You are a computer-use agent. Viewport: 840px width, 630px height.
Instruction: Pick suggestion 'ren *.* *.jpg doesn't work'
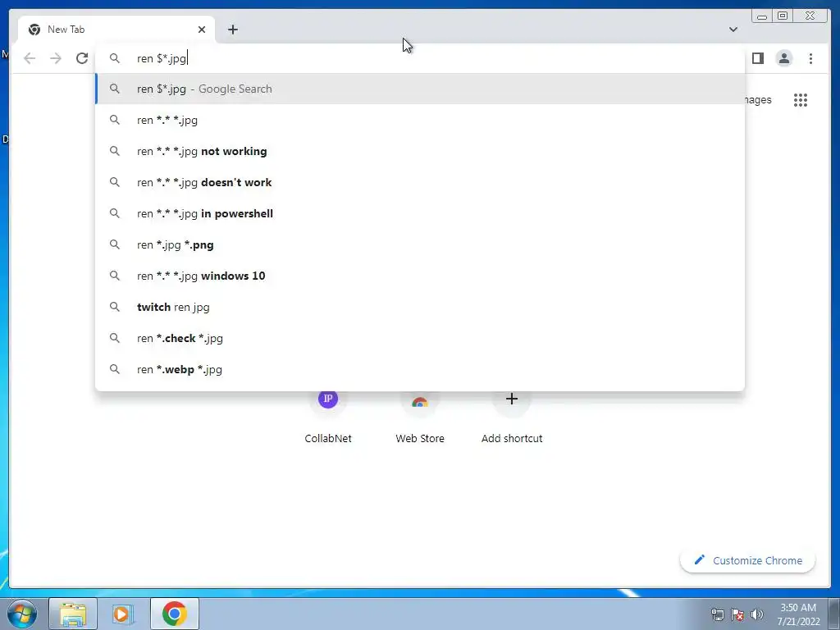click(420, 182)
